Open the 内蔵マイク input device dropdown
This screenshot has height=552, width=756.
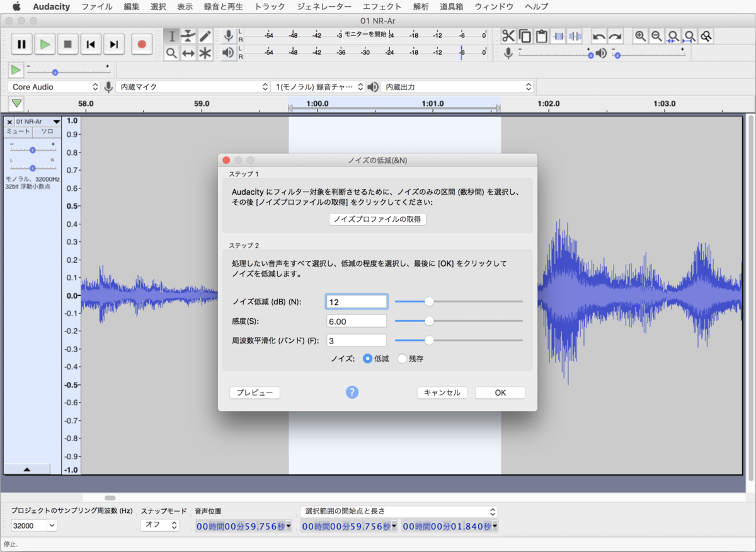click(193, 87)
